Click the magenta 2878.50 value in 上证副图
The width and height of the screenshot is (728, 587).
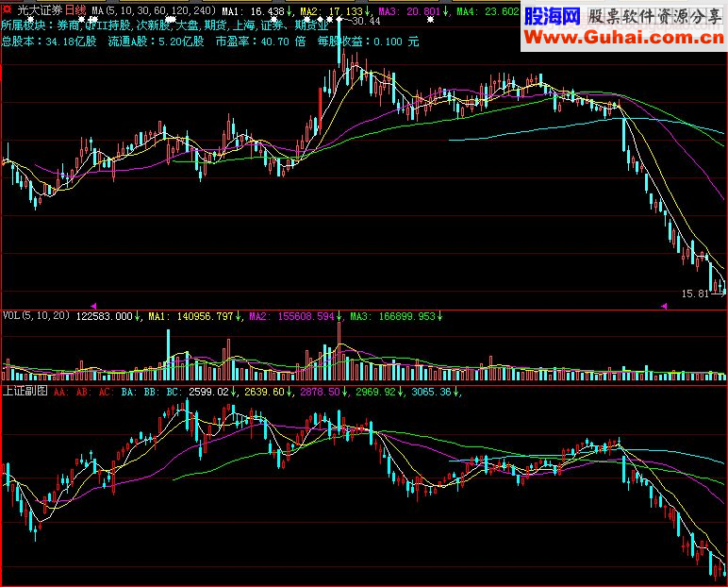pos(320,393)
